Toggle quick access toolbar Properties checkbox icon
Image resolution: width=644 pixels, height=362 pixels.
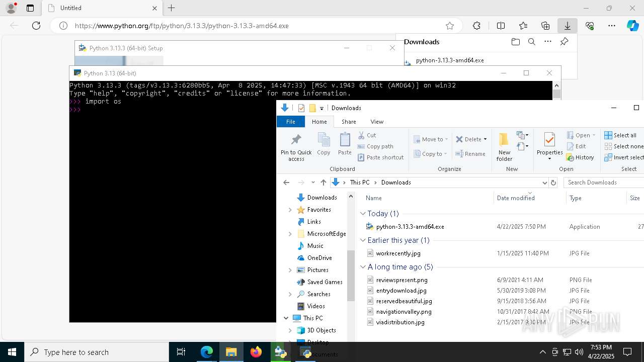301,108
